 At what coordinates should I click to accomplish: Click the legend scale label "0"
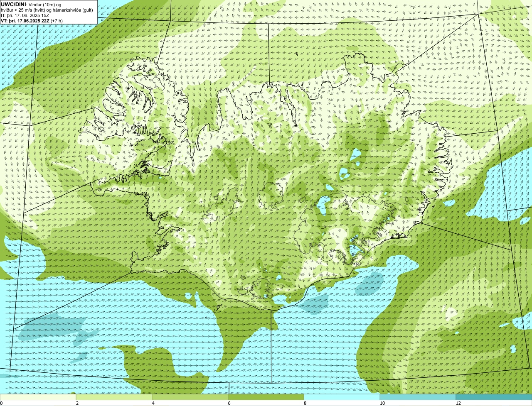point(1,403)
